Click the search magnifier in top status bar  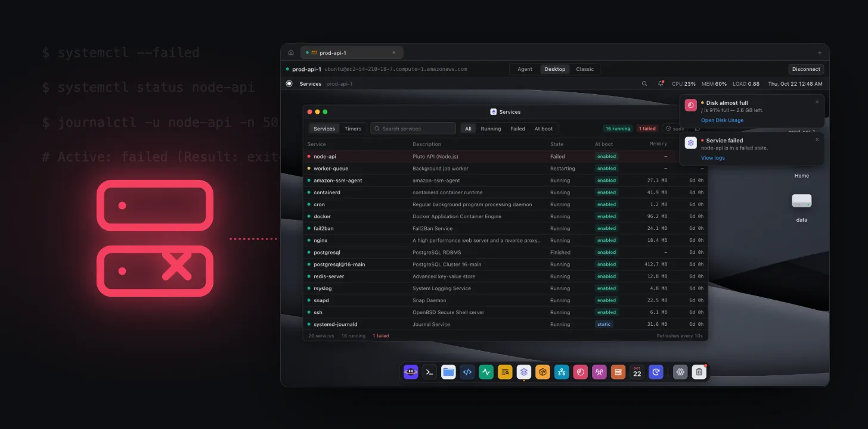click(644, 84)
